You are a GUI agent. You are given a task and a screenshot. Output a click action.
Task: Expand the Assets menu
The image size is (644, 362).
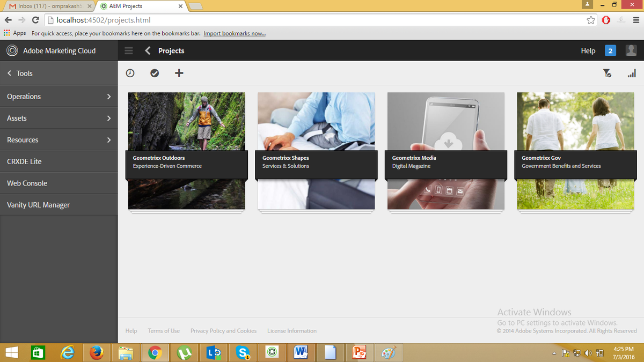click(x=59, y=118)
